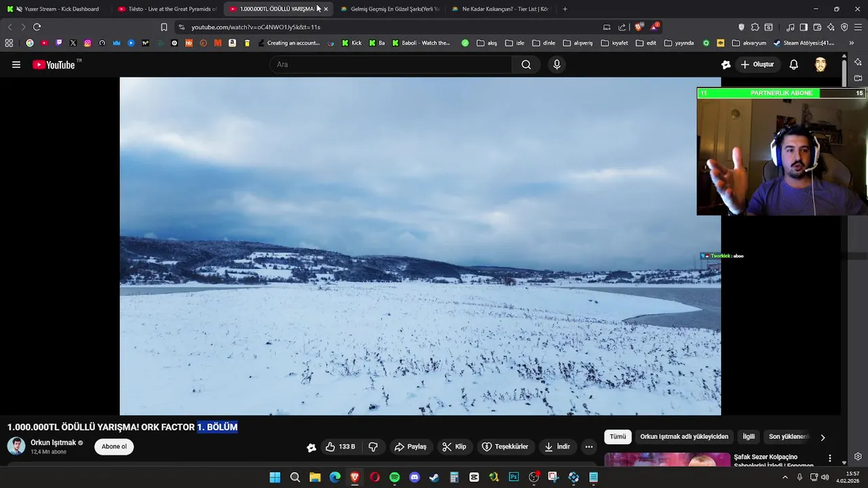Image resolution: width=868 pixels, height=488 pixels.
Task: Click the Orkun Işıtmak channel avatar
Action: [x=16, y=446]
